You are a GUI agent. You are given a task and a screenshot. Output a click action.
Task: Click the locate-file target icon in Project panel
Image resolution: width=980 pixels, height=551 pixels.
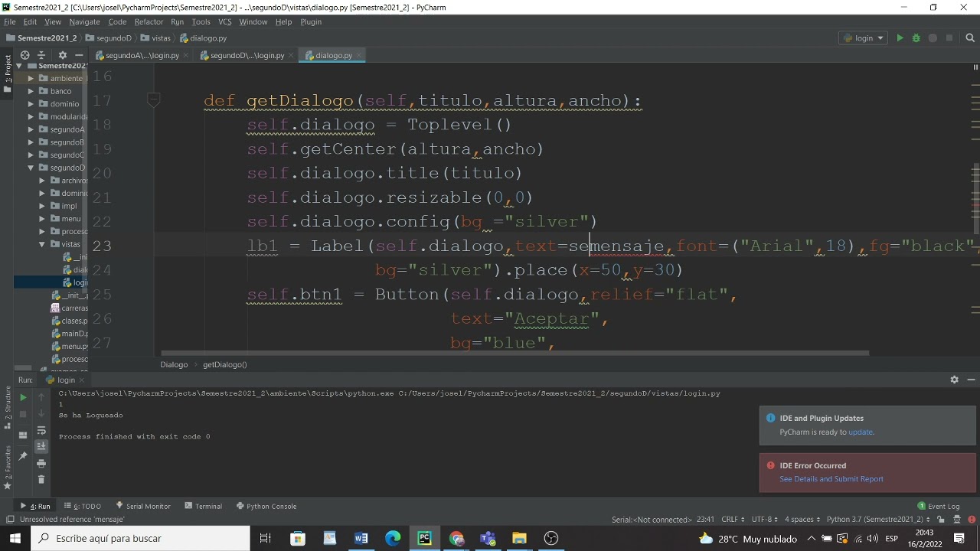(24, 55)
